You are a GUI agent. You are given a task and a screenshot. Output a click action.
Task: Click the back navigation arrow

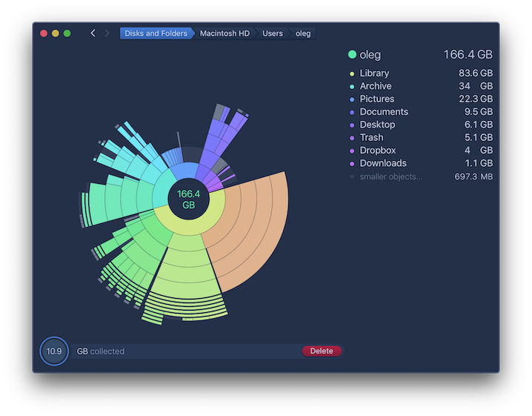pyautogui.click(x=93, y=33)
